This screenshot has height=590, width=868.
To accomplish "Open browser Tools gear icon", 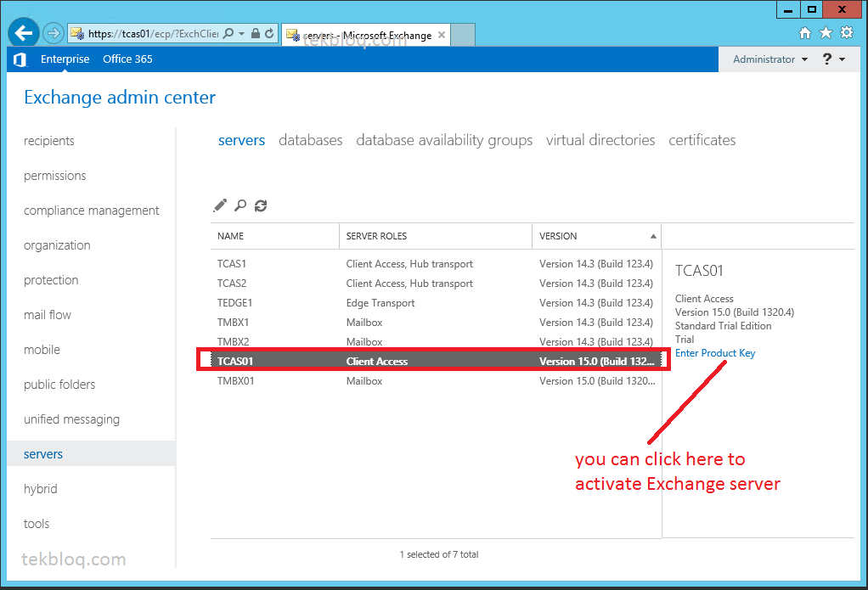I will click(847, 32).
